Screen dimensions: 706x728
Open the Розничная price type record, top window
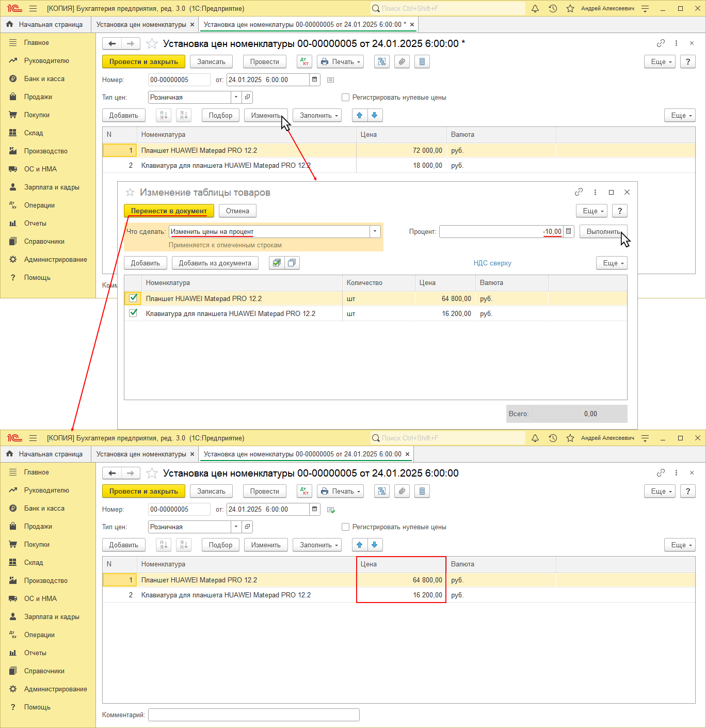click(248, 97)
